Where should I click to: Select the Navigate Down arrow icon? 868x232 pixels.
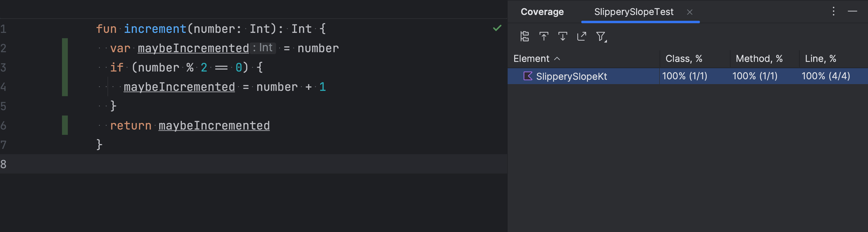563,36
